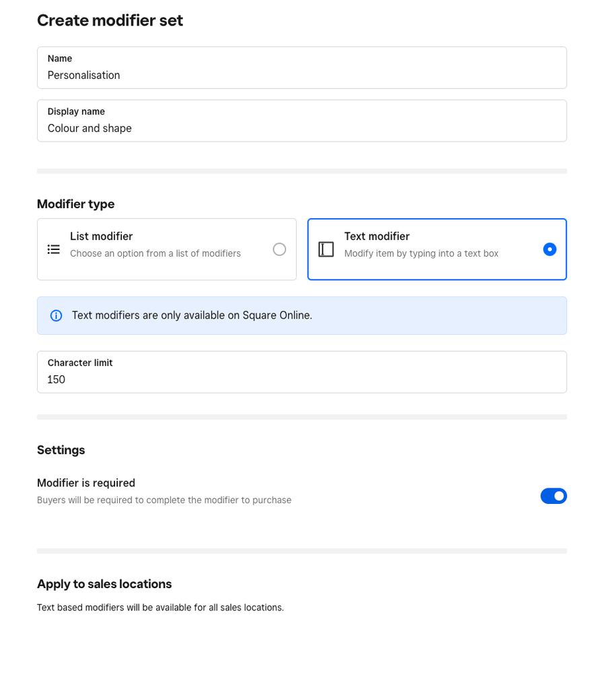616x673 pixels.
Task: Click the List modifier bullet-list icon
Action: tap(54, 249)
